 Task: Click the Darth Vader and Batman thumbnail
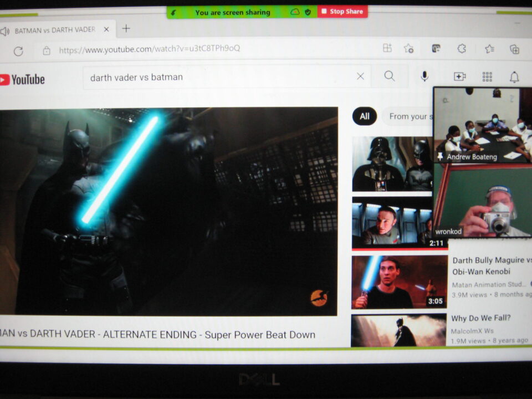pyautogui.click(x=392, y=164)
